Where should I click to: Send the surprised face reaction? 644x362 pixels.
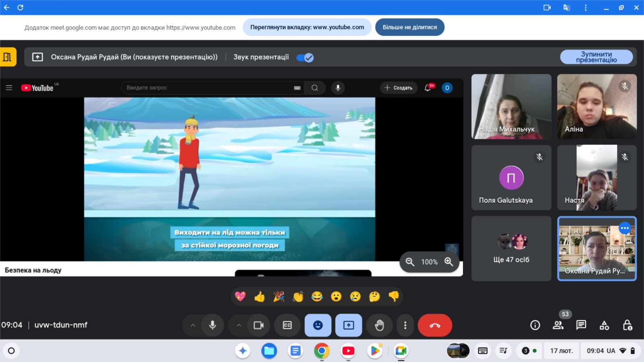click(x=336, y=296)
